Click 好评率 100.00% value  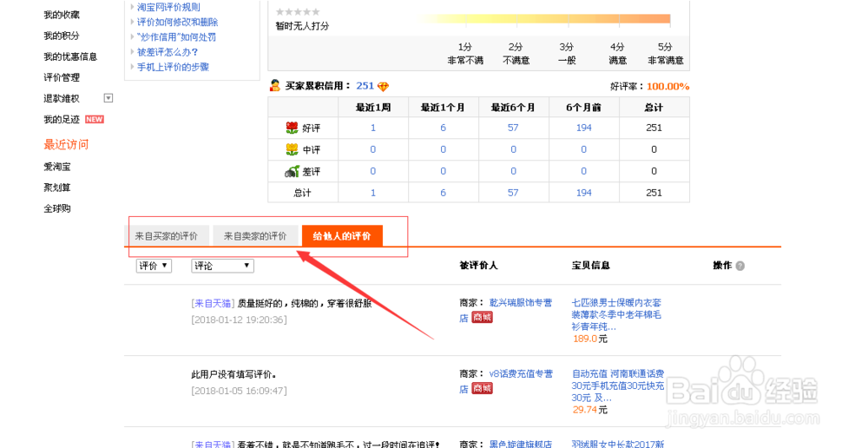pos(668,87)
